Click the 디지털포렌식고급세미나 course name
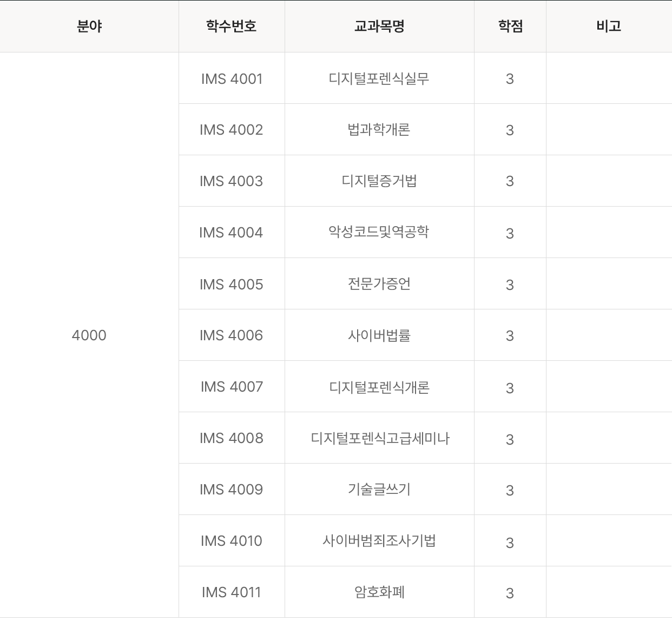 [379, 438]
